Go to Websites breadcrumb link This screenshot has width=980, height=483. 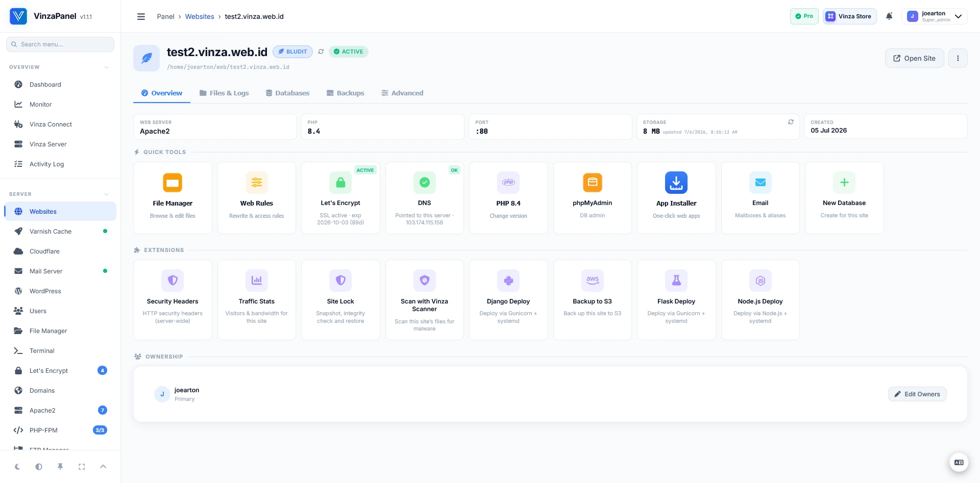[x=200, y=16]
